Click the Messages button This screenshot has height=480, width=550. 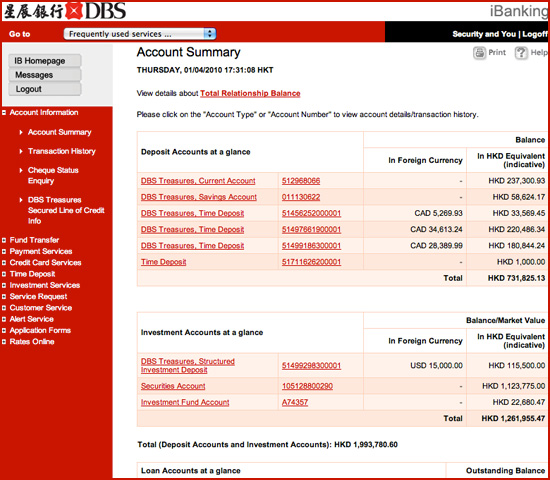tap(45, 75)
